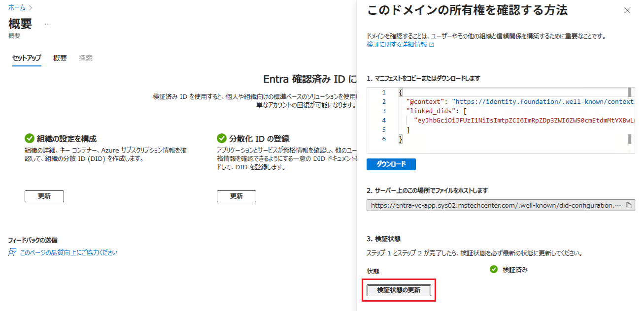Click the 検証済み status check icon
Screen dimensions: 644x311
(x=494, y=270)
